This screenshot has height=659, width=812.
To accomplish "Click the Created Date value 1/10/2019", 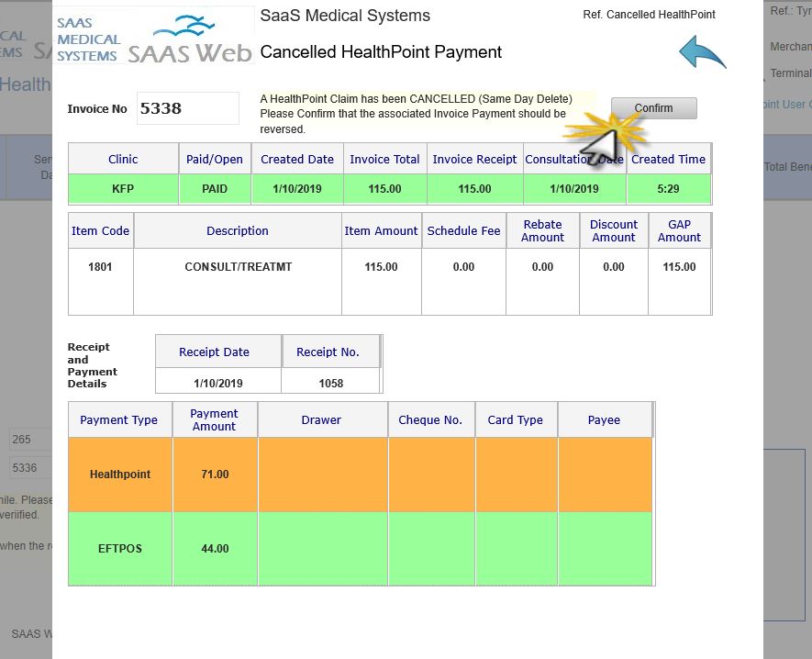I will (297, 188).
